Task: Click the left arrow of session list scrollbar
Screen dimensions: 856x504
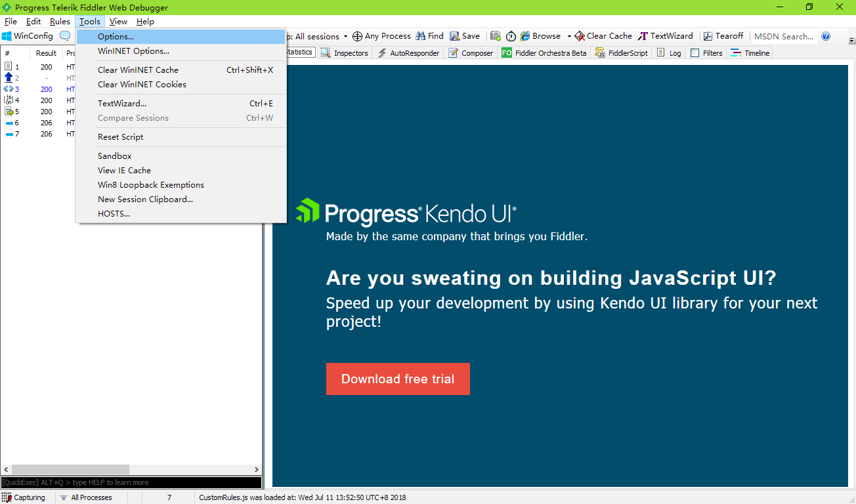Action: pyautogui.click(x=6, y=470)
